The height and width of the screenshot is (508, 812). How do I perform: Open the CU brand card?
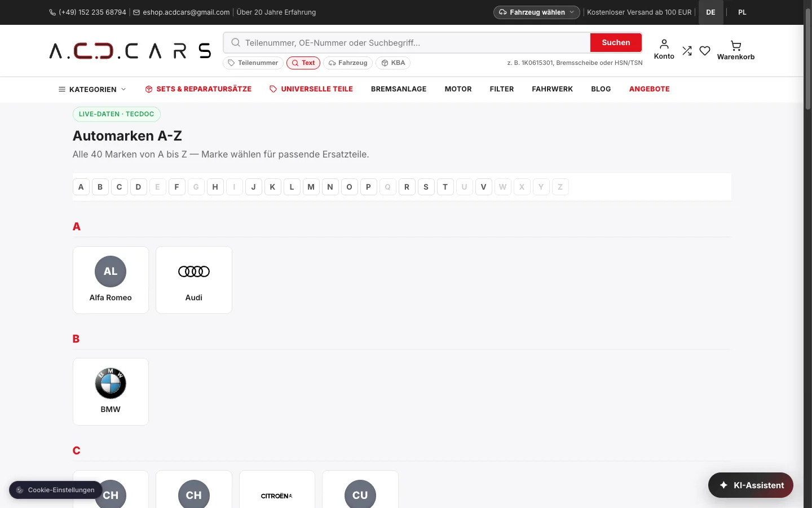(x=360, y=489)
